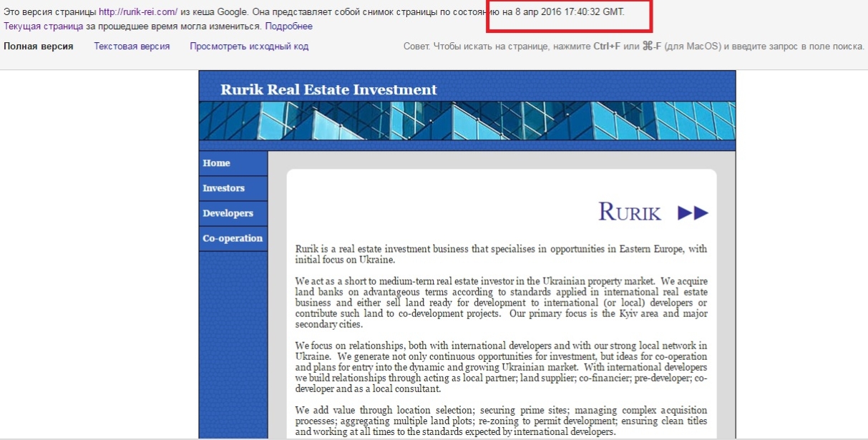Click the "Подробнее" link
This screenshot has height=440, width=868.
[288, 26]
